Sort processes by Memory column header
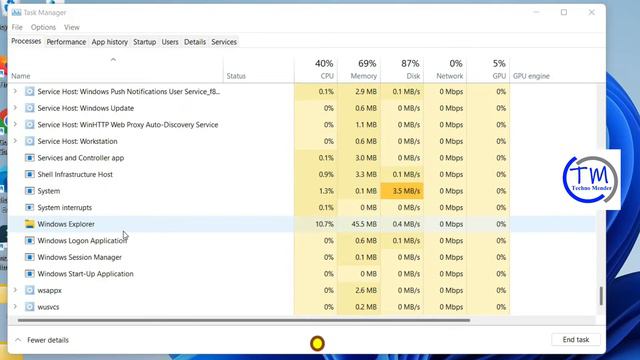640x360 pixels. (359, 69)
